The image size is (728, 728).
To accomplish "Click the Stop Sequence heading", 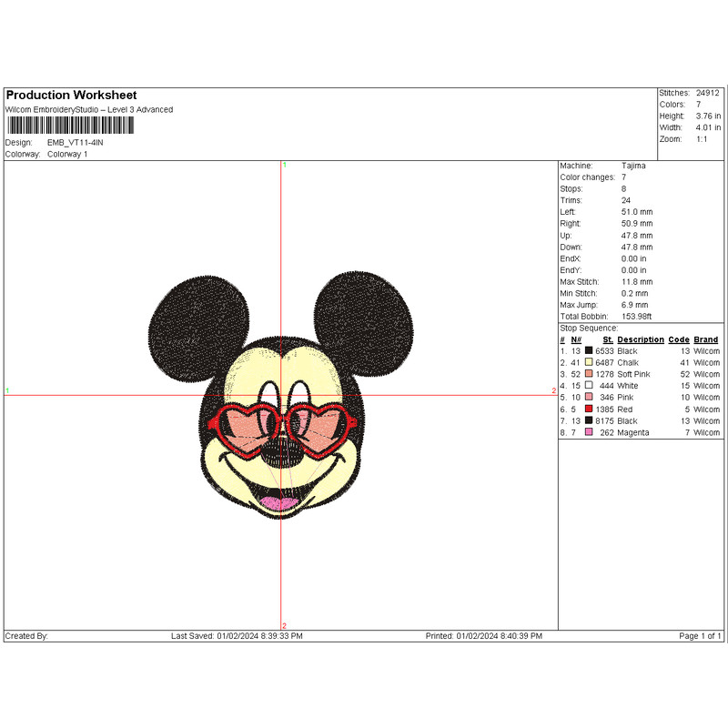I will [x=589, y=328].
